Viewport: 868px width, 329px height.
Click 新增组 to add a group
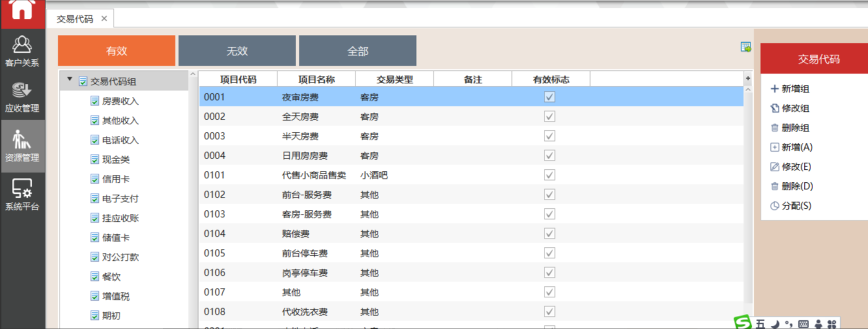[x=790, y=89]
